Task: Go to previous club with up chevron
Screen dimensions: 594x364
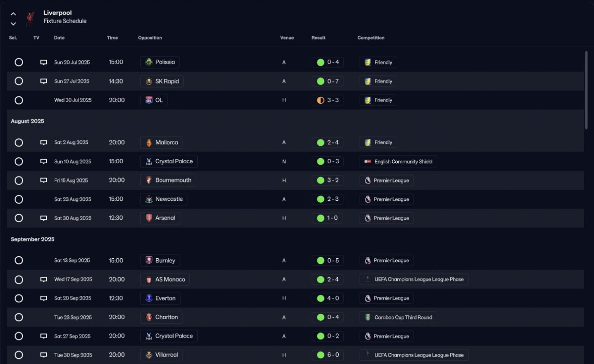Action: pos(13,14)
